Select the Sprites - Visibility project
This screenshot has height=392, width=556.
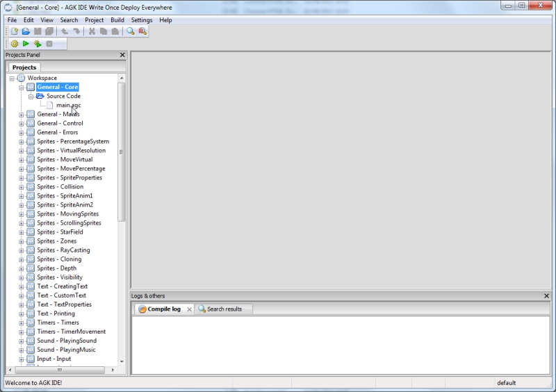pyautogui.click(x=60, y=277)
